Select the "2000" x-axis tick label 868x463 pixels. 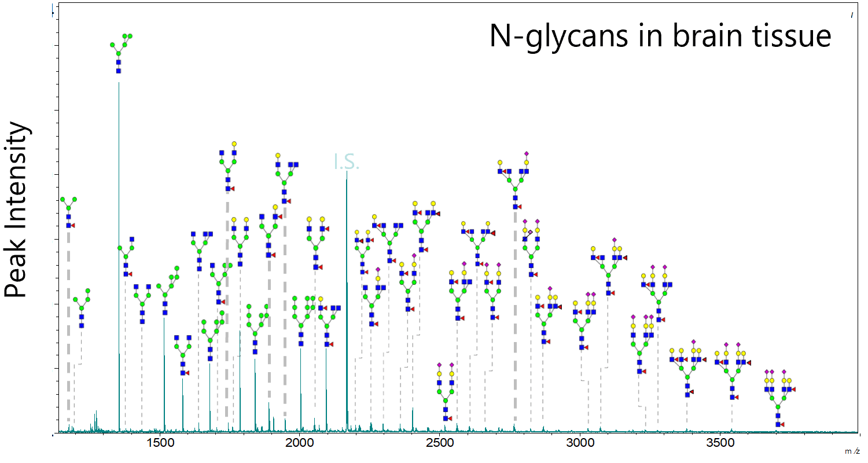click(300, 444)
